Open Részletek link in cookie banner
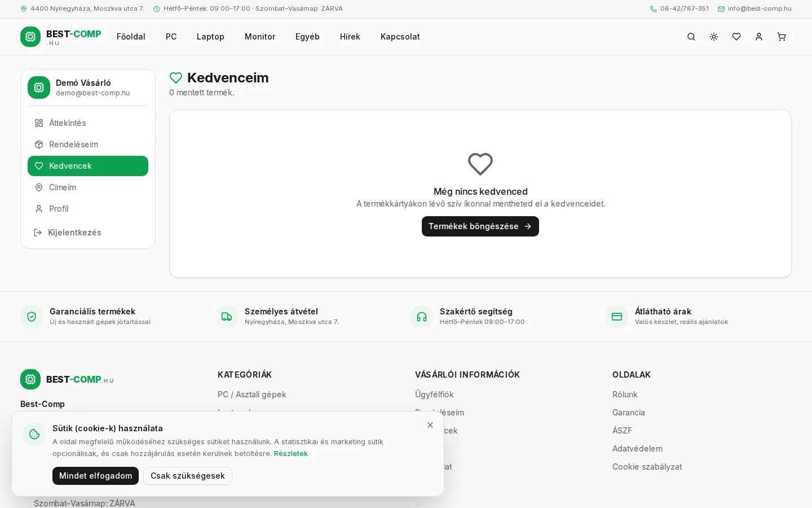 click(x=291, y=454)
